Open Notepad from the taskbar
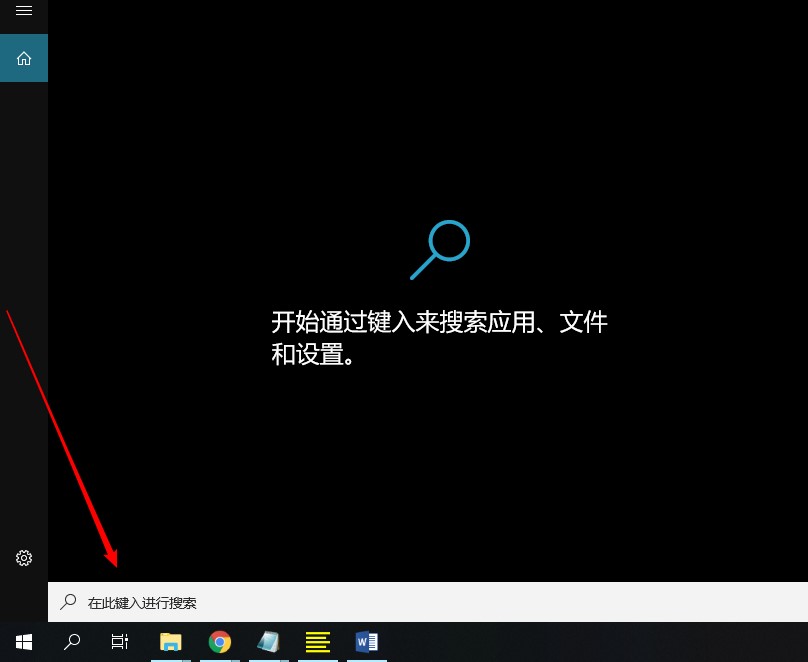The height and width of the screenshot is (662, 808). (x=268, y=641)
